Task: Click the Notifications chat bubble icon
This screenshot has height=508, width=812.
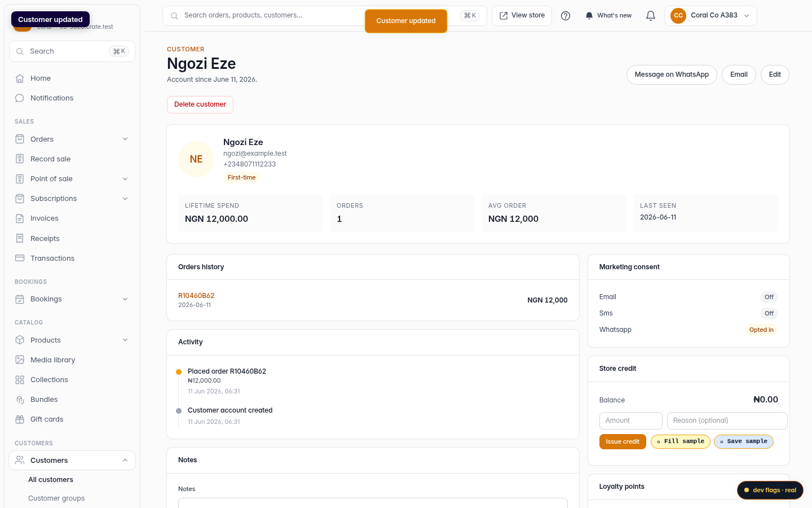Action: tap(20, 98)
